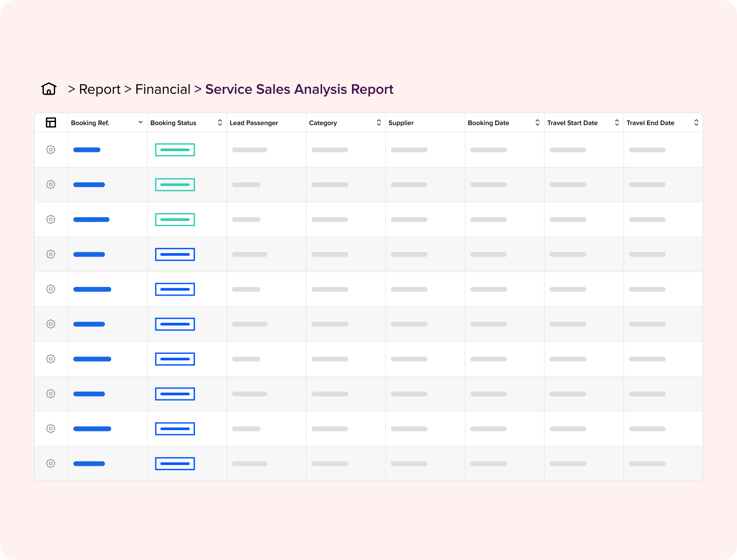The height and width of the screenshot is (560, 737).
Task: Open booking reference link in fifth row
Action: click(92, 290)
